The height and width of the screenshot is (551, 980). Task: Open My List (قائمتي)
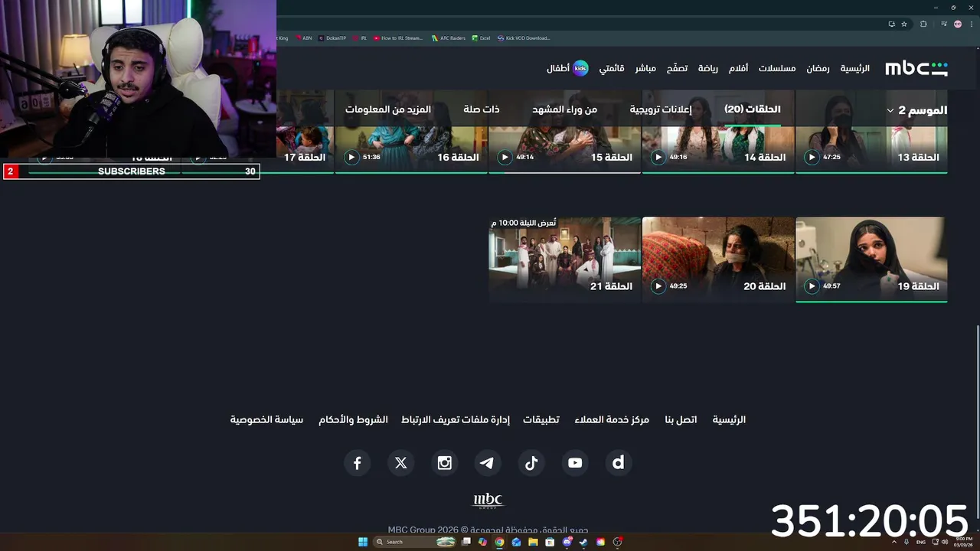612,68
